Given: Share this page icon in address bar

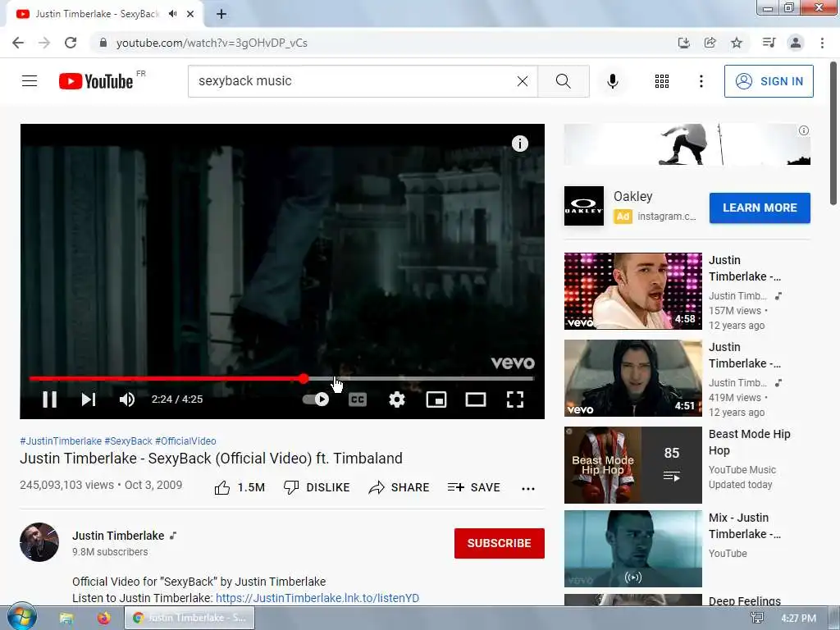Looking at the screenshot, I should click(x=710, y=43).
